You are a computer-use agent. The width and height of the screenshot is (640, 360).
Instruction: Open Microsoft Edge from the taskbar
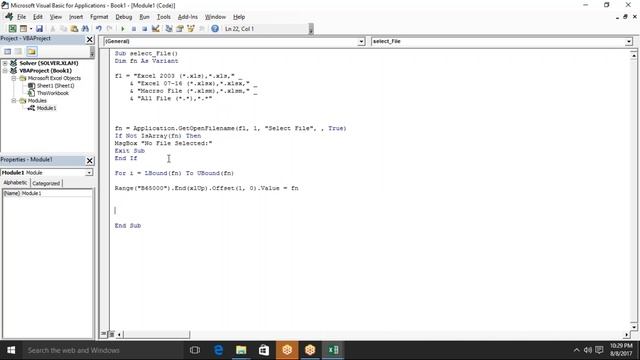click(x=218, y=350)
